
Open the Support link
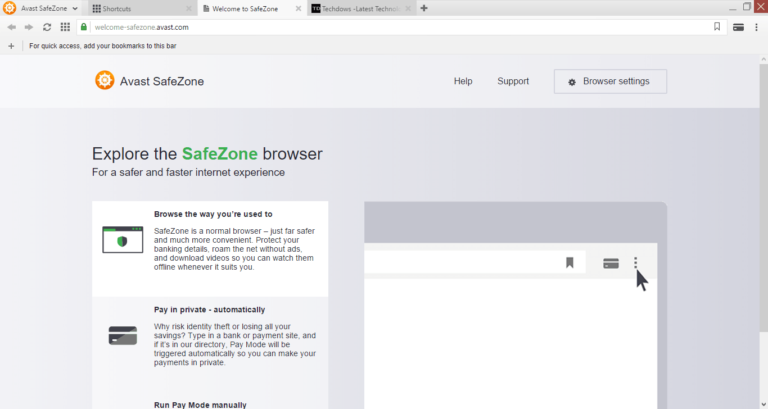coord(513,81)
